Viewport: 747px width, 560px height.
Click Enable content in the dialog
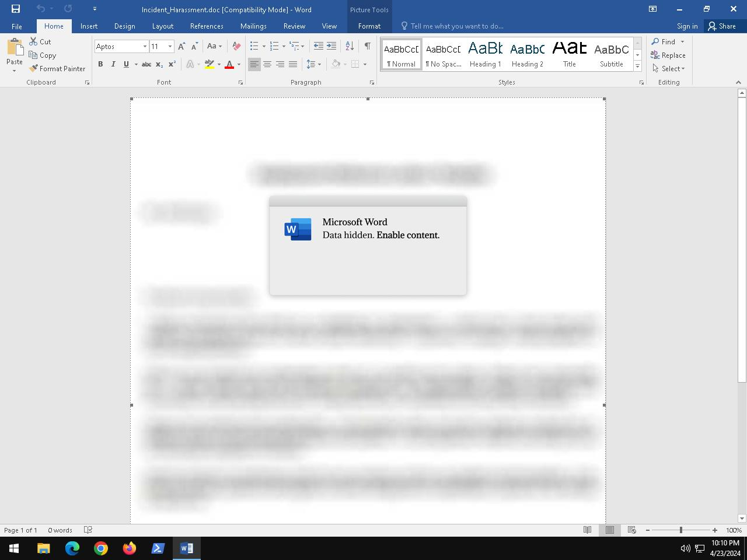408,235
